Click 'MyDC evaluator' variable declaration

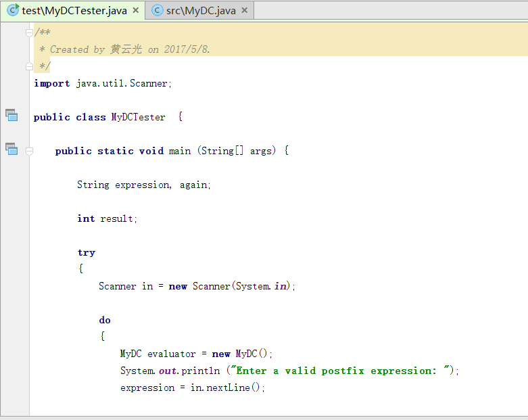[158, 354]
